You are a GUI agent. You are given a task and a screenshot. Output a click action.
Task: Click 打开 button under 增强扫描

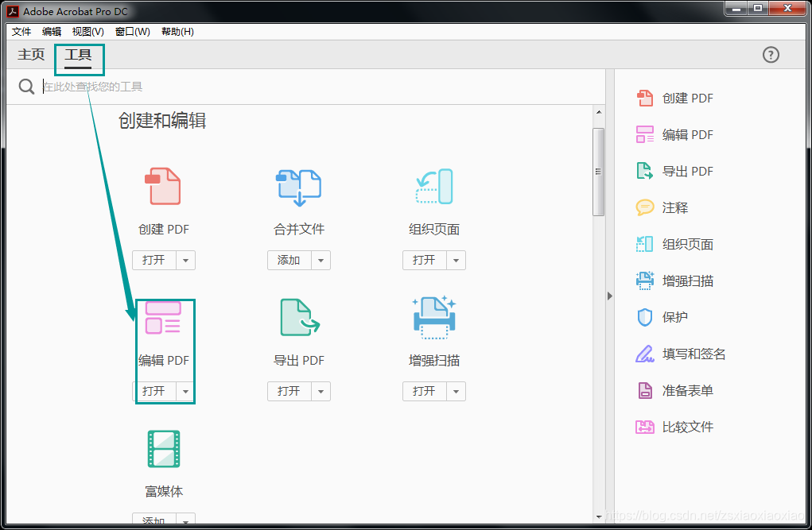[425, 391]
